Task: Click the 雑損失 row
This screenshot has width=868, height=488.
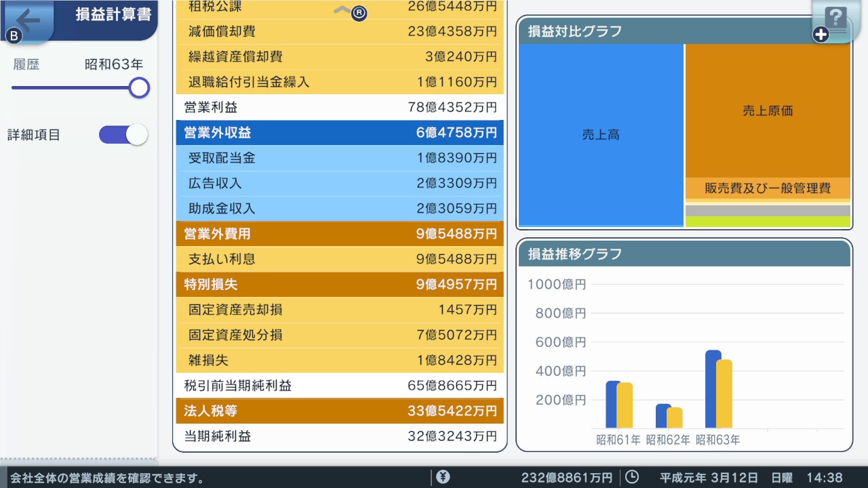Action: click(340, 360)
